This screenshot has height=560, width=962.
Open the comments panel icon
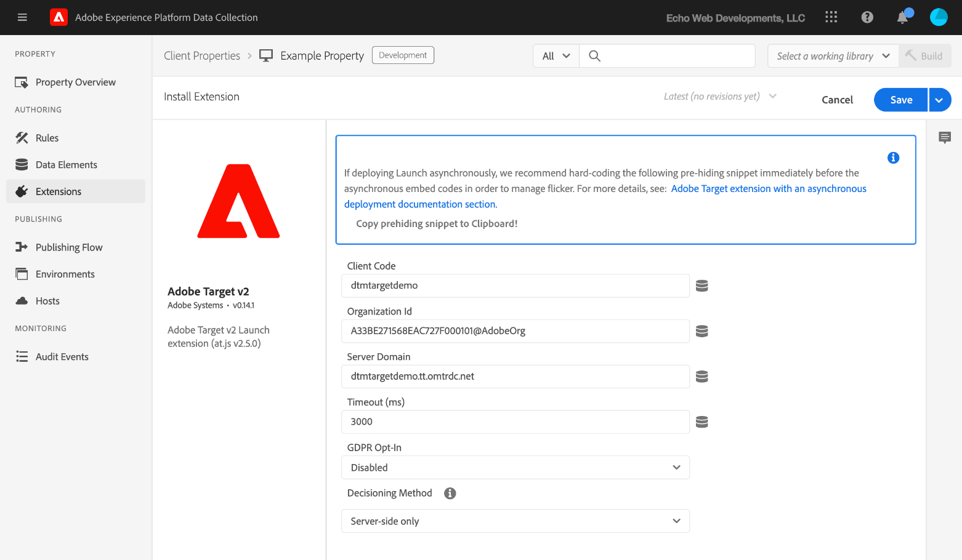[944, 137]
